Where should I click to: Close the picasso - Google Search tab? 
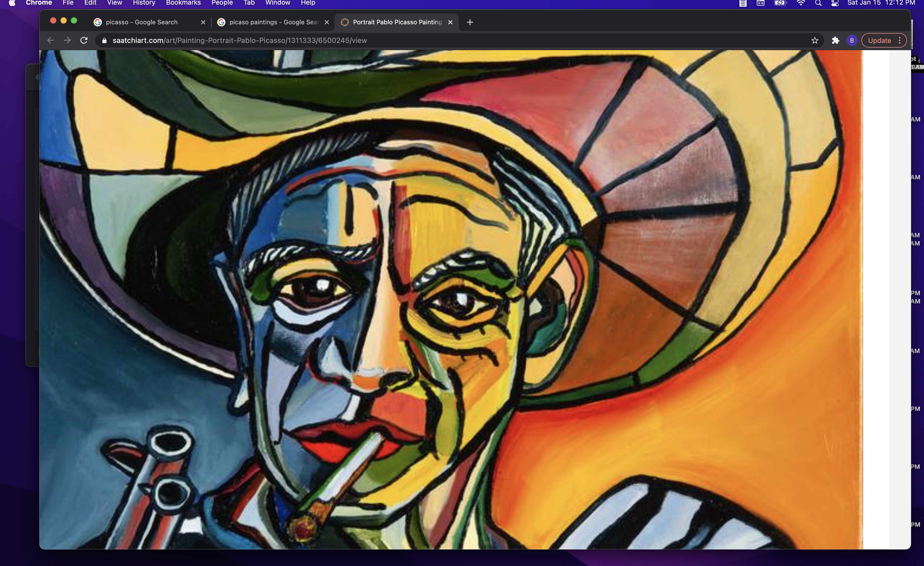203,22
